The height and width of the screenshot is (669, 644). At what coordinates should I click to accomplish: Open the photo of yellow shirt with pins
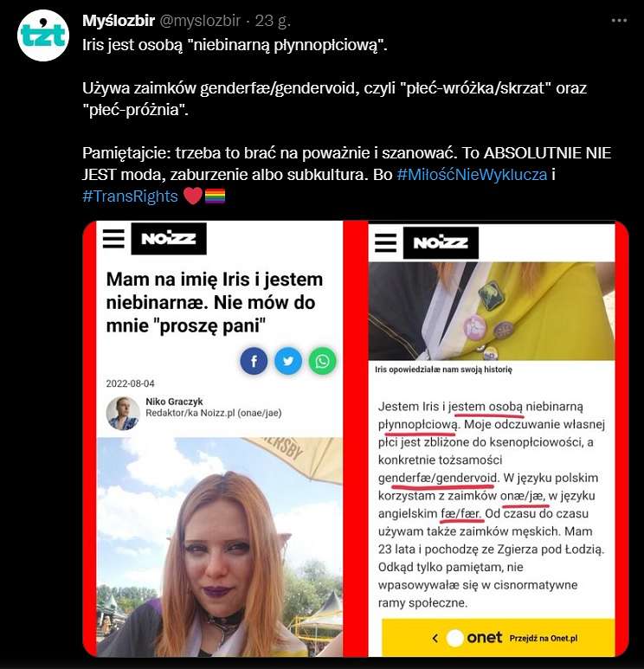point(492,311)
